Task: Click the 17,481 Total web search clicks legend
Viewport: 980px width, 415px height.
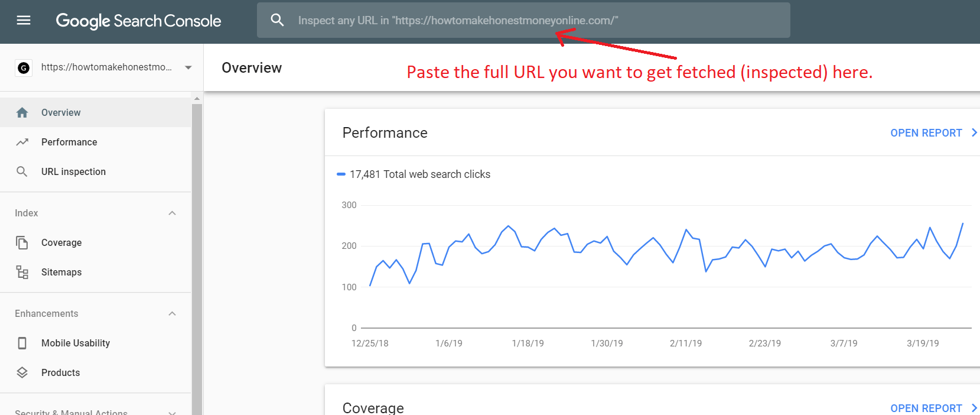Action: click(x=414, y=174)
